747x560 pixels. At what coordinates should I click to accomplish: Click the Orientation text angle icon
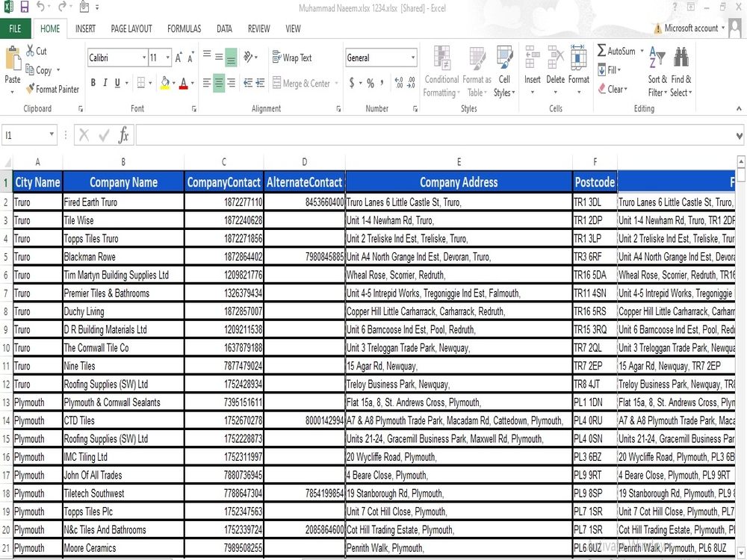[248, 57]
